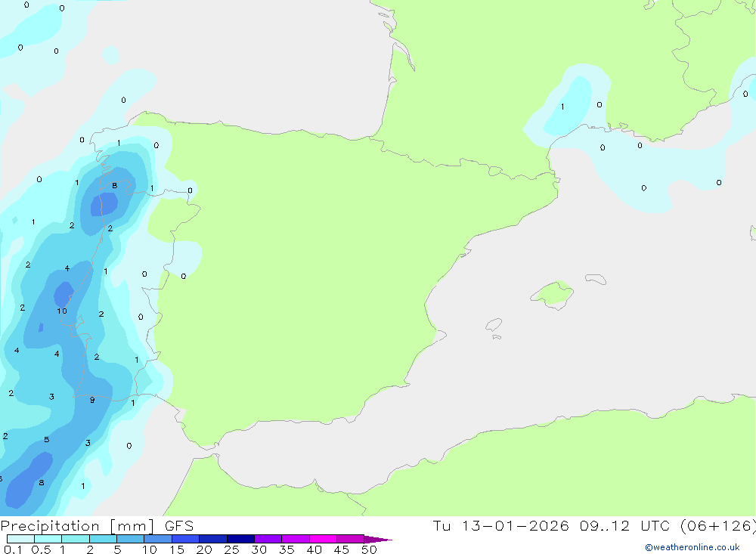
Task: Click the 25–30 mm legend swatch
Action: click(240, 539)
